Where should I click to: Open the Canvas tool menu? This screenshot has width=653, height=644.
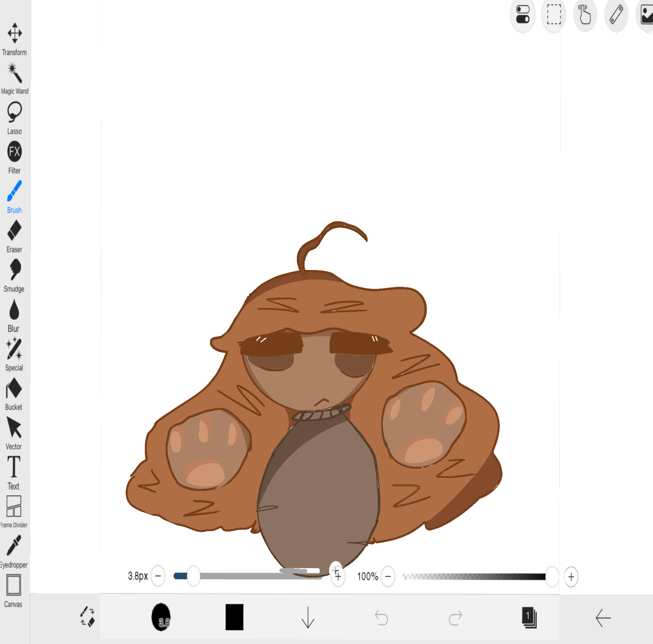[14, 585]
